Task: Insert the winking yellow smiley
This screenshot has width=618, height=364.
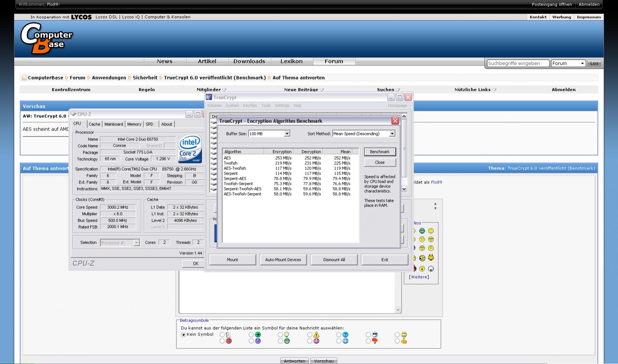Action: point(431,231)
